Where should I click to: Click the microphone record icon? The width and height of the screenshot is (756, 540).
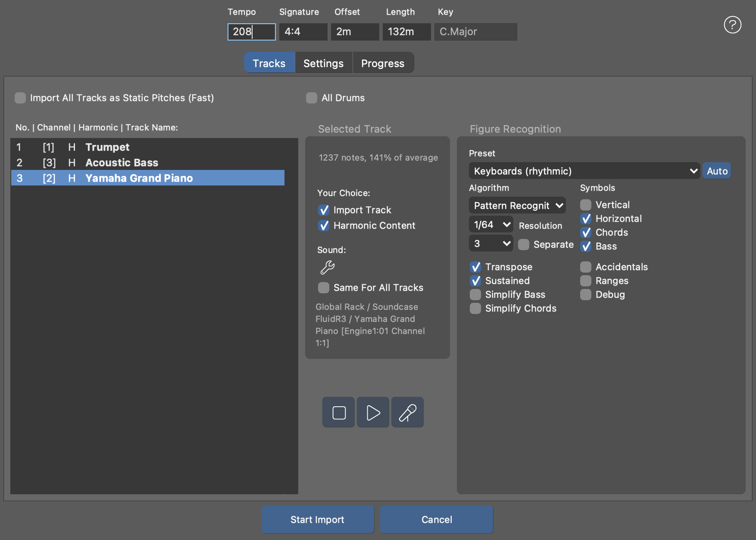pos(407,412)
